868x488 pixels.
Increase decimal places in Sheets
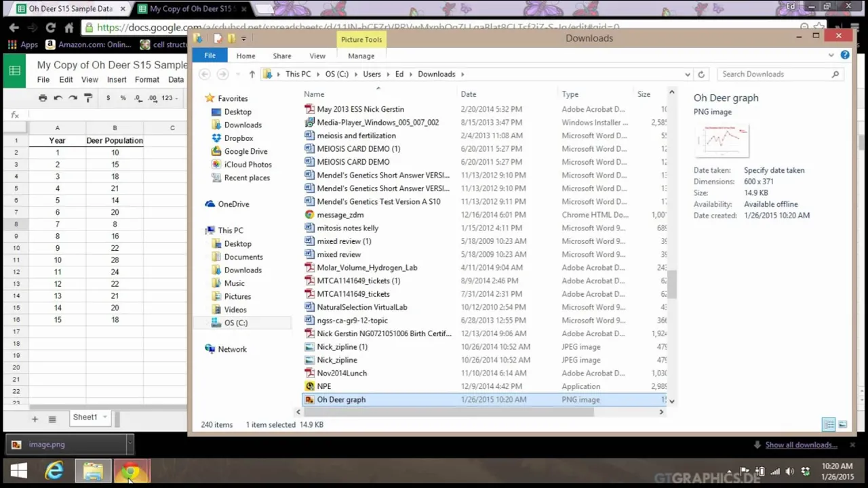tap(153, 98)
